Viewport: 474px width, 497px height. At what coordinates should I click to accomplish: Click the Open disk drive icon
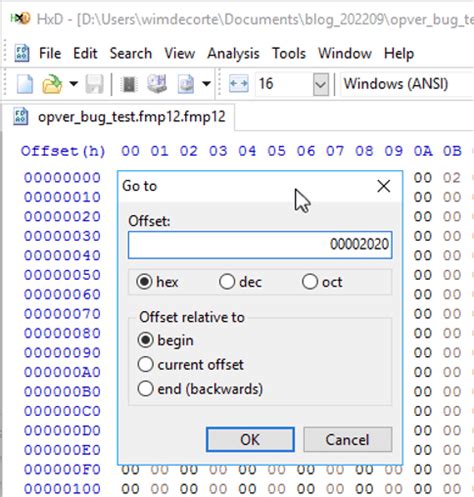tap(157, 84)
